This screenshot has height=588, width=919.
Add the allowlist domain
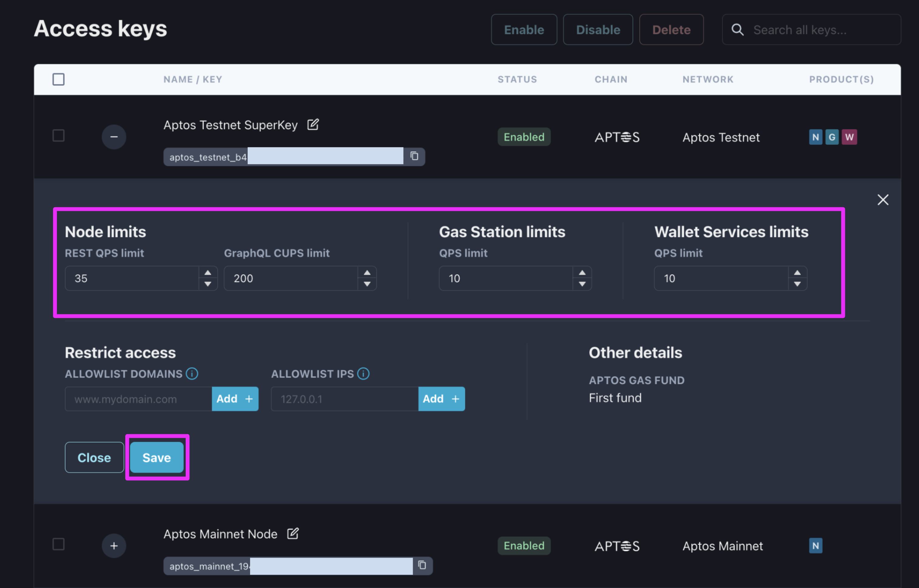(x=235, y=399)
